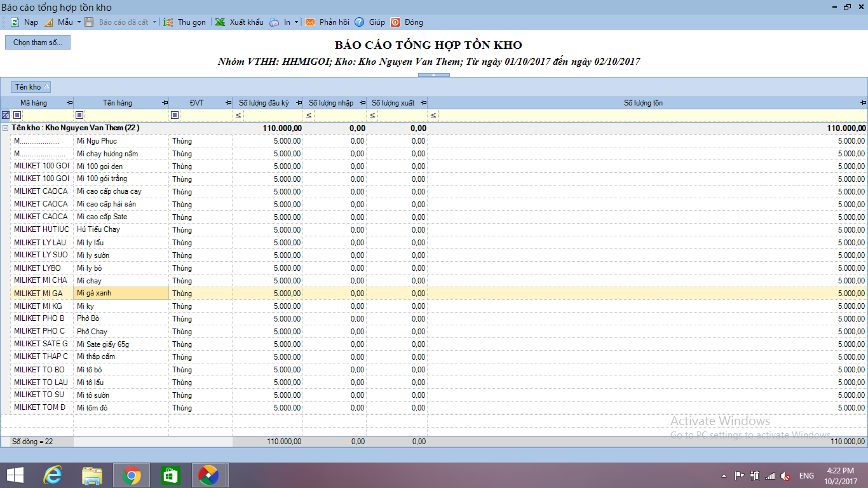Pin the Mã hàng column
Viewport: 868px width, 488px height.
tap(69, 103)
